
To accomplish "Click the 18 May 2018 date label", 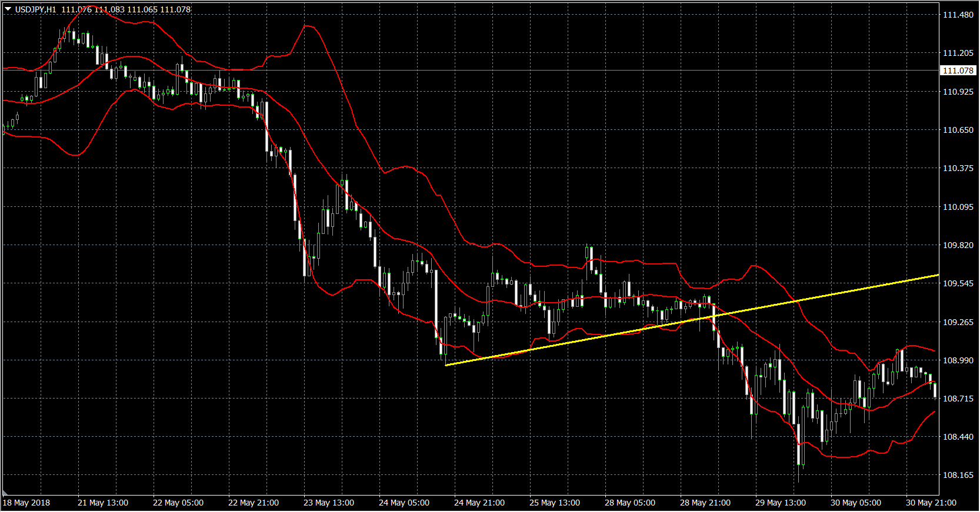I will (26, 503).
